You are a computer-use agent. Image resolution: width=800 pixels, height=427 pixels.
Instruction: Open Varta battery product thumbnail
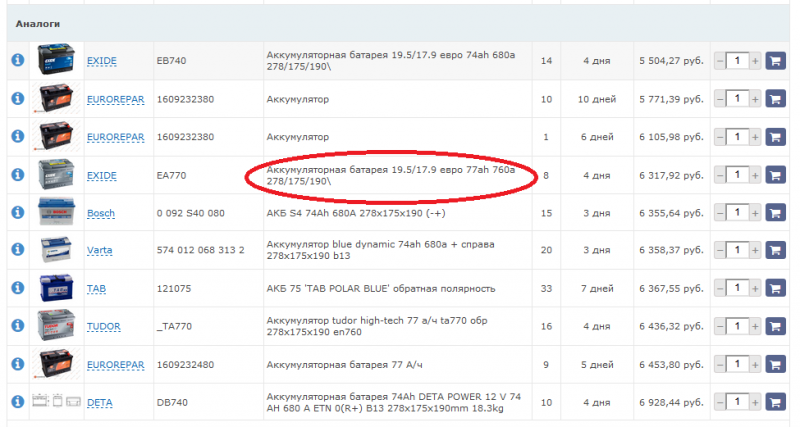point(56,249)
